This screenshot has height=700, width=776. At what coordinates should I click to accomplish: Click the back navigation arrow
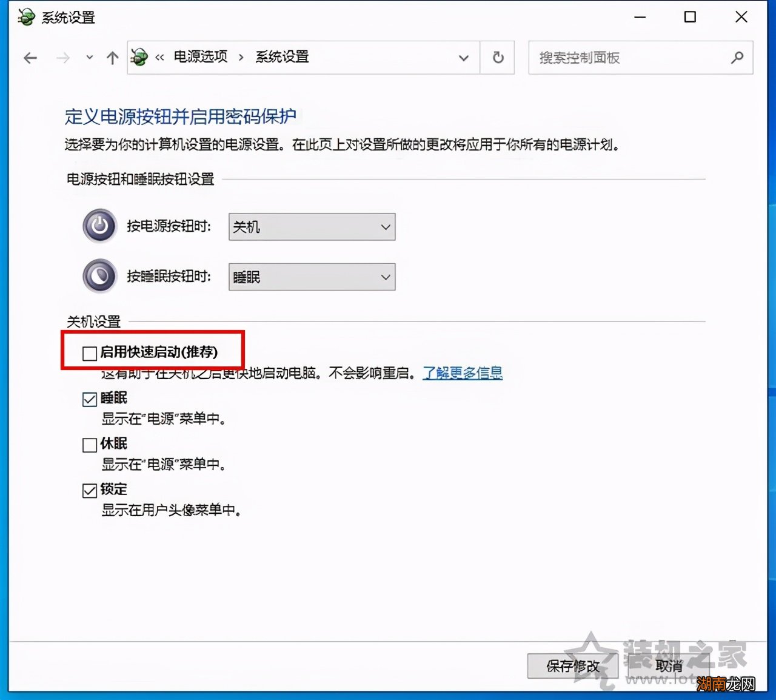(30, 58)
